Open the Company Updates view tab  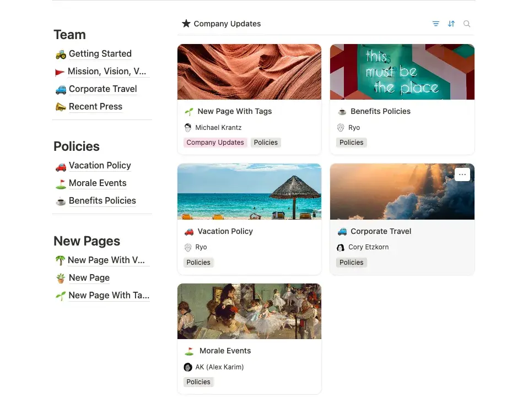coord(227,24)
